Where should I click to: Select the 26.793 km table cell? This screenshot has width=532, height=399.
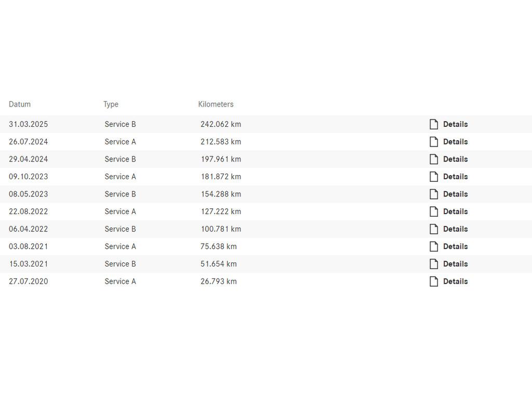click(x=218, y=282)
